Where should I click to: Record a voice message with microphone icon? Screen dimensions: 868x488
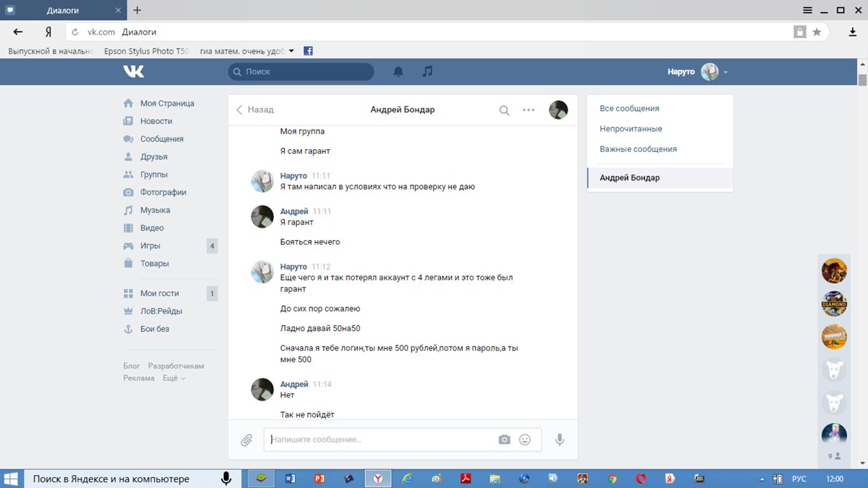click(559, 440)
